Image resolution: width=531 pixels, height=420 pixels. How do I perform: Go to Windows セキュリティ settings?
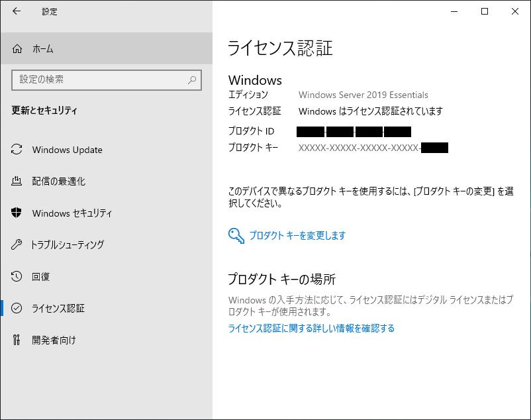[x=107, y=213]
